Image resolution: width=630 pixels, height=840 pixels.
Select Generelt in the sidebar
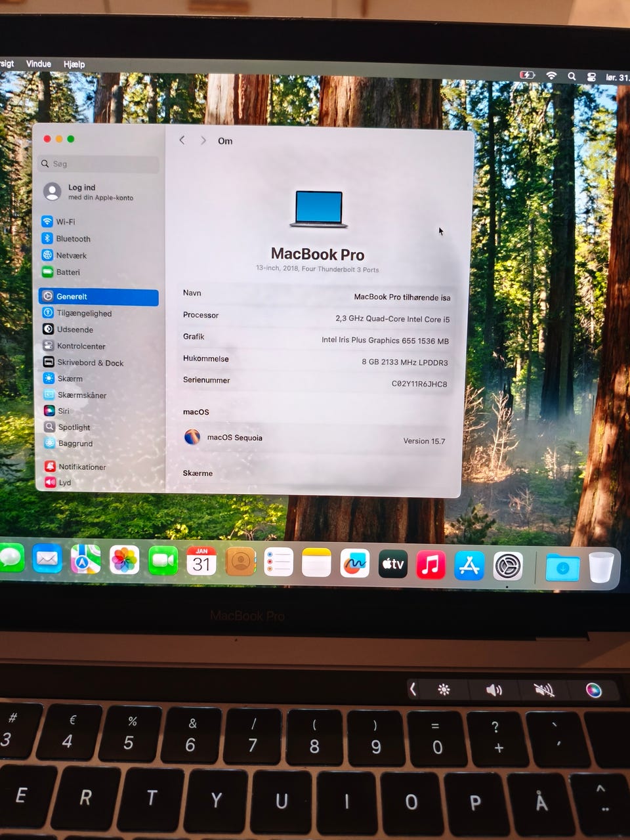click(x=98, y=297)
